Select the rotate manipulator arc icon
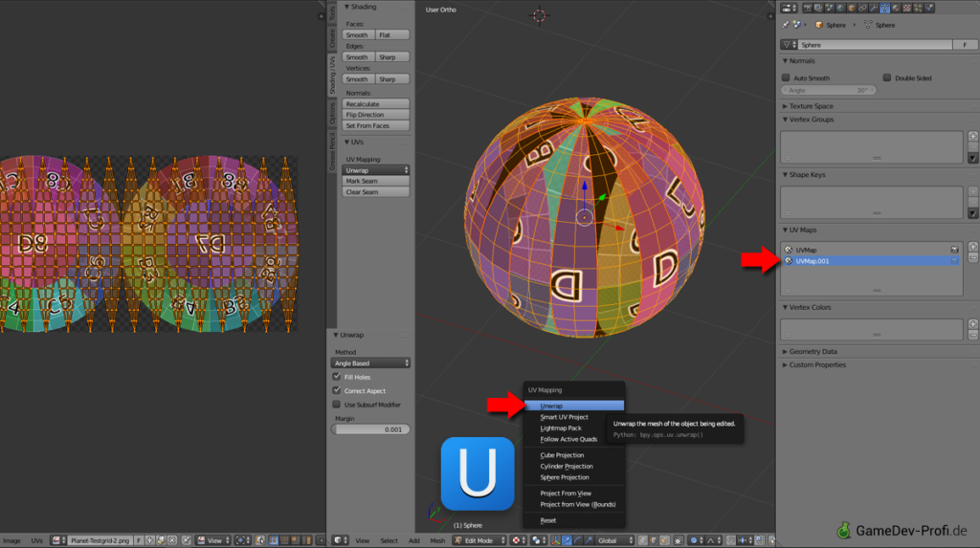 point(577,540)
